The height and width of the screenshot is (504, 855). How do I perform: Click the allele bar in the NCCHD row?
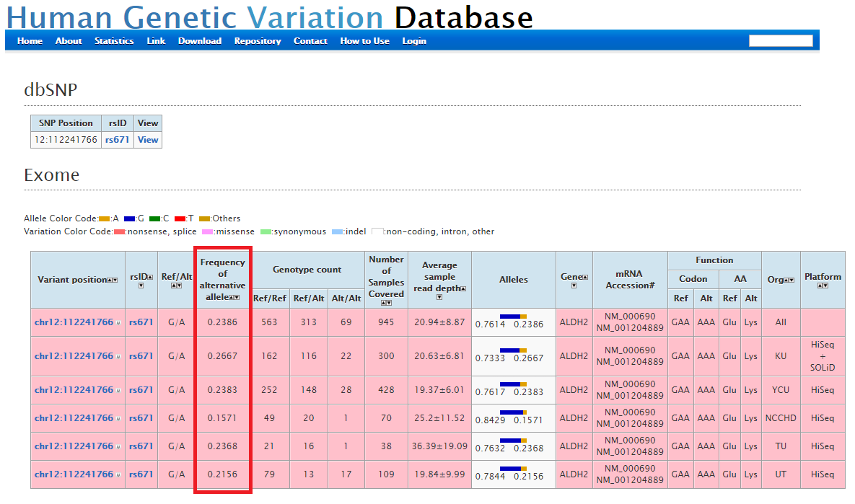[513, 412]
